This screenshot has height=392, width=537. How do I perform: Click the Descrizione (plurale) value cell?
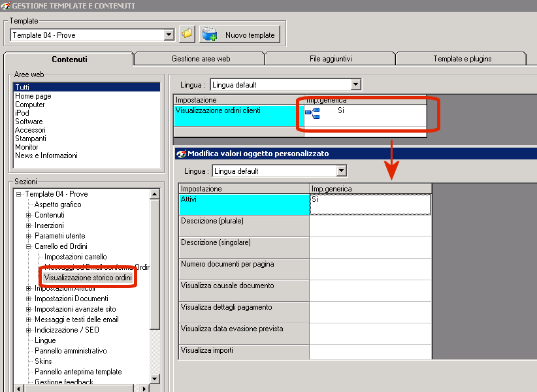[370, 226]
